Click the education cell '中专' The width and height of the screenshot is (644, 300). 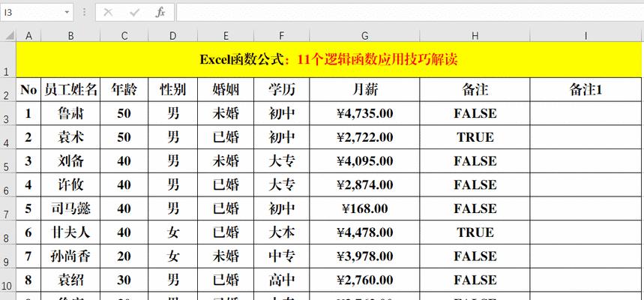[281, 256]
